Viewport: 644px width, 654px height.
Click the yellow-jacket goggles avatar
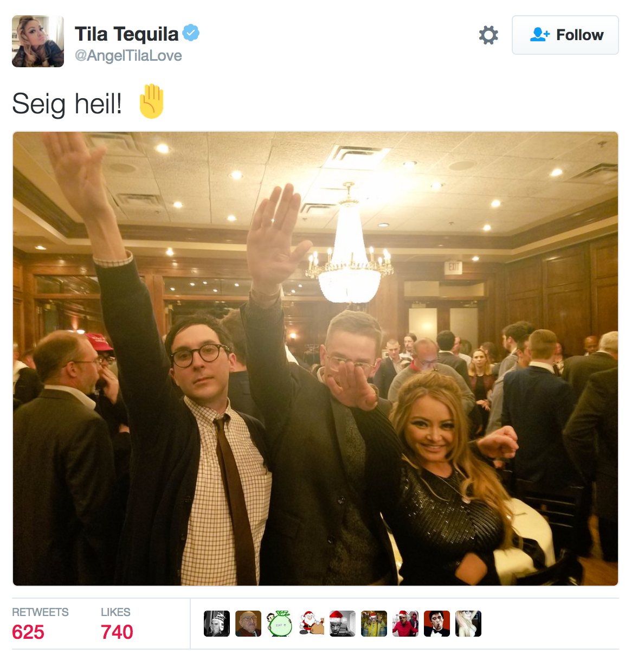374,624
